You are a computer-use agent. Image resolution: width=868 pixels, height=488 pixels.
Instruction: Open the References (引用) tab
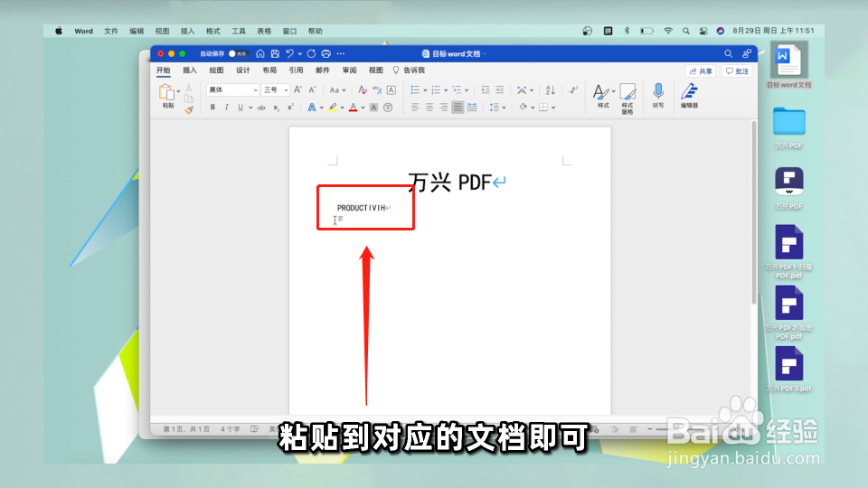[x=297, y=70]
